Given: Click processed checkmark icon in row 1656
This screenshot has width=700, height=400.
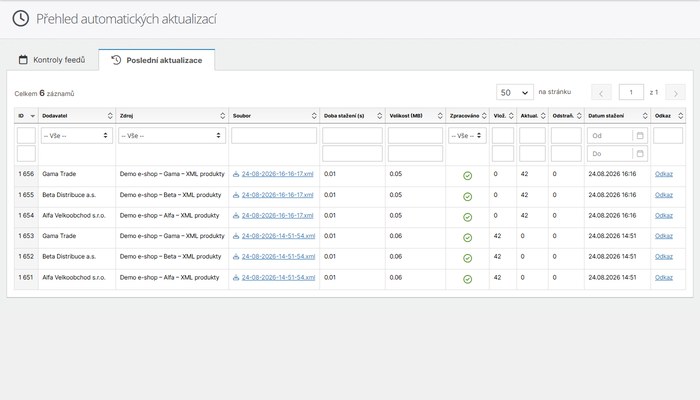Looking at the screenshot, I should click(x=467, y=176).
